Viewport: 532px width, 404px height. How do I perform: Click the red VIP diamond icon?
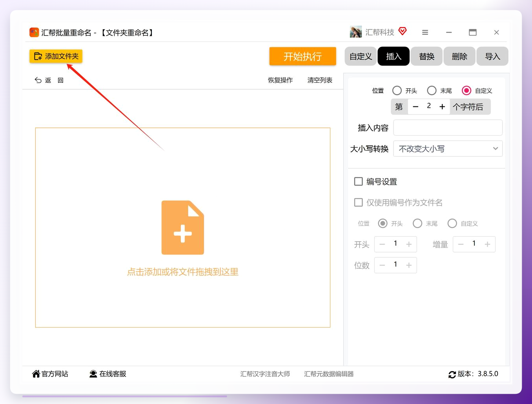point(403,31)
